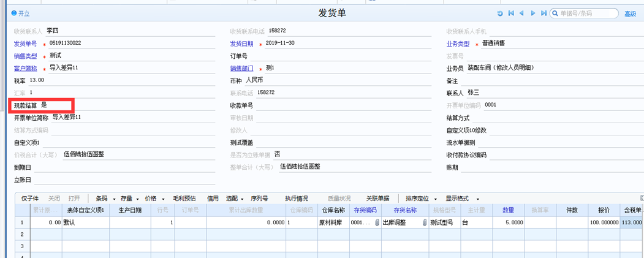Click the 备注 input field
This screenshot has width=644, height=258.
pyautogui.click(x=553, y=81)
